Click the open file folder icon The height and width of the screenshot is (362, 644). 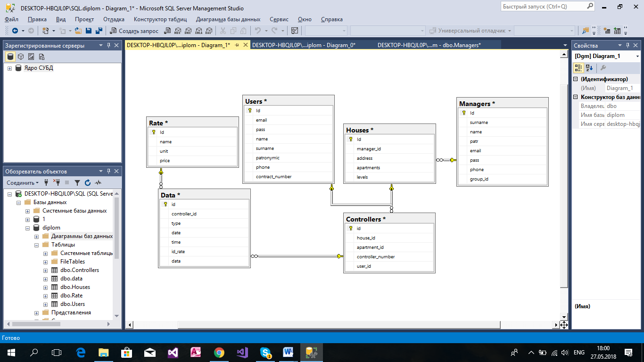coord(77,31)
